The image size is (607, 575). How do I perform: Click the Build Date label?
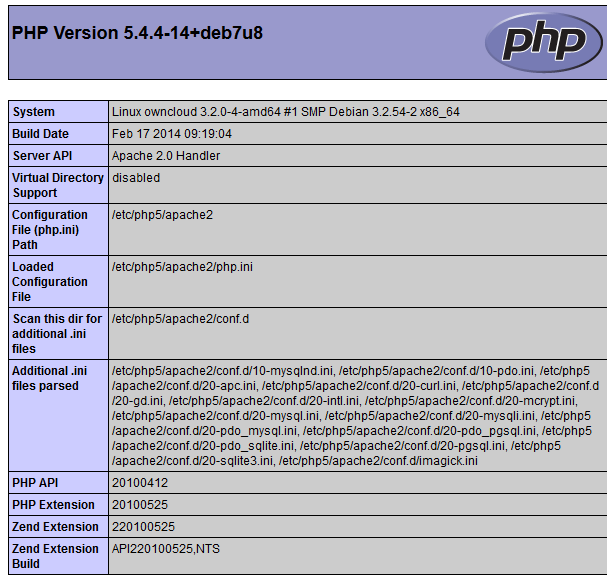point(40,134)
